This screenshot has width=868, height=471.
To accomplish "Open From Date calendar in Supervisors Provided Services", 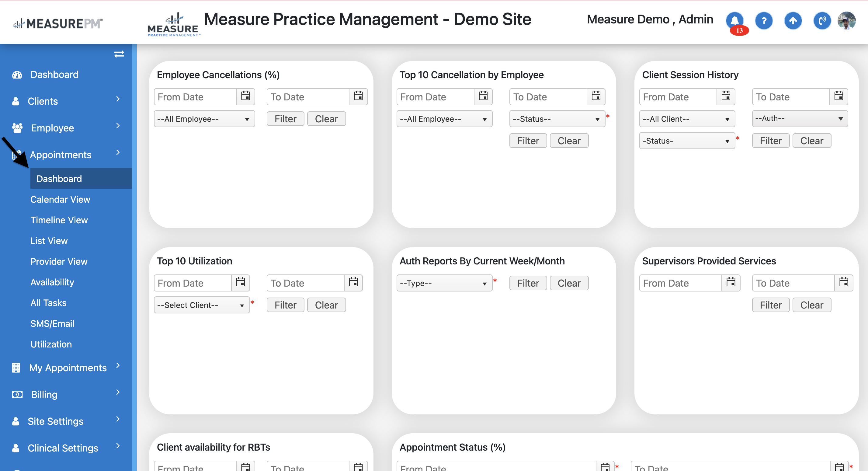I will coord(731,283).
